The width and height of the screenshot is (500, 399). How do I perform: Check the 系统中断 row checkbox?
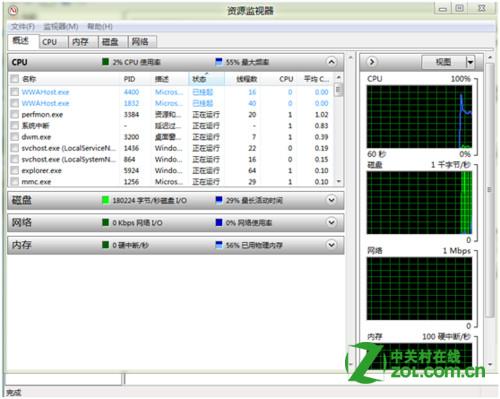point(14,126)
